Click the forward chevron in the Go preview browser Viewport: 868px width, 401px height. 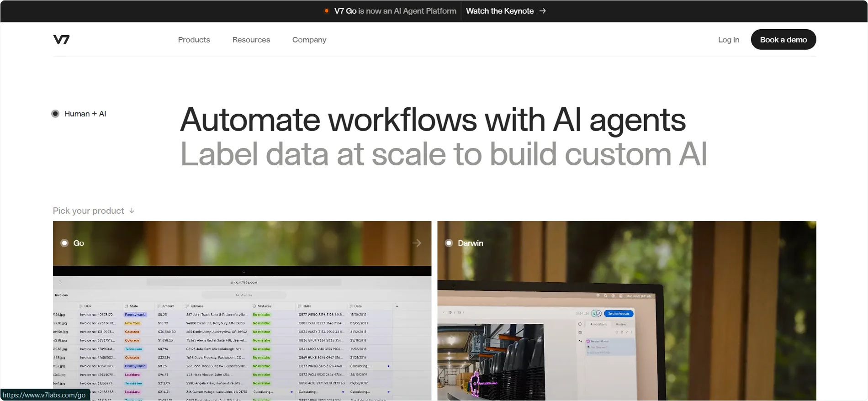coord(60,282)
